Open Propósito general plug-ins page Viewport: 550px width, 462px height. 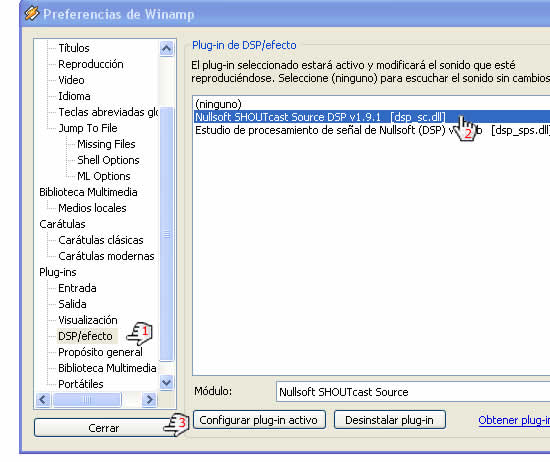pyautogui.click(x=100, y=352)
